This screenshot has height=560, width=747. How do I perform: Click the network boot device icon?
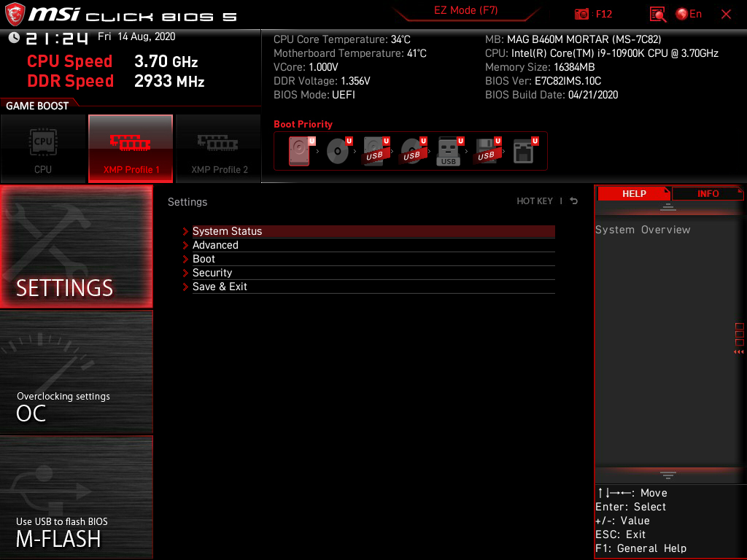[x=524, y=149]
